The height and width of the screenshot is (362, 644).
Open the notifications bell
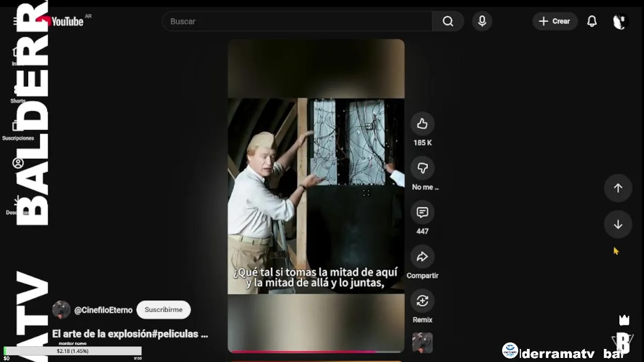[592, 21]
